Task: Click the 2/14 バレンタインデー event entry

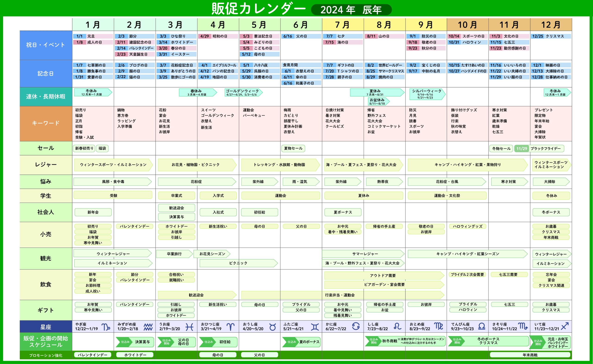Action: click(135, 48)
